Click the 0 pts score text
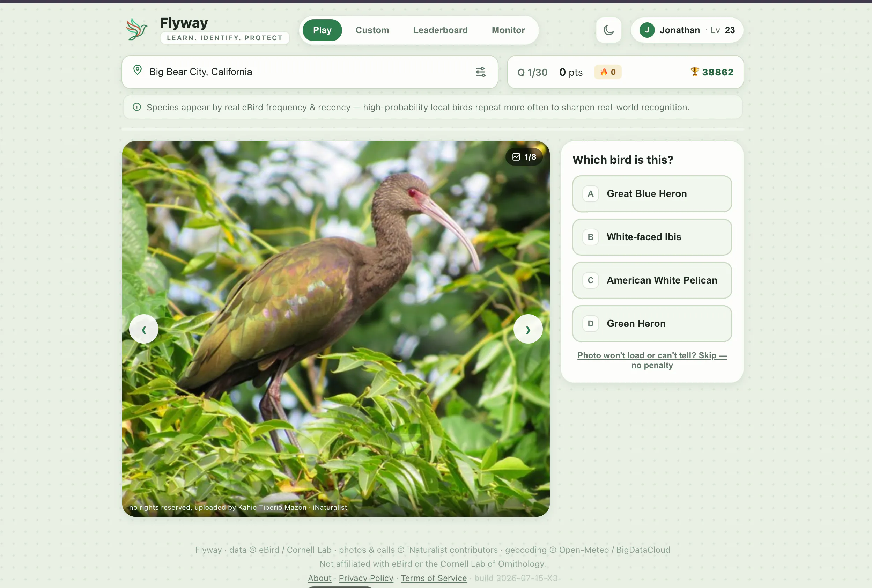The width and height of the screenshot is (872, 588). coord(571,72)
